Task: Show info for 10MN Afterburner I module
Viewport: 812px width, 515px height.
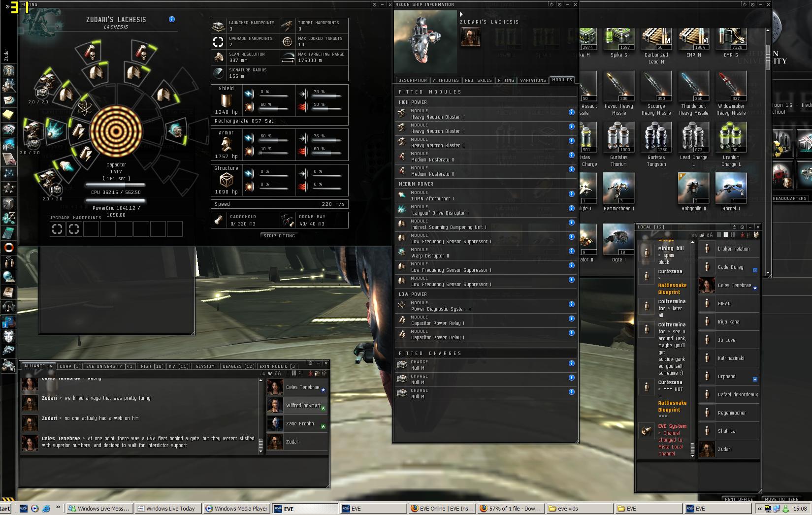Action: pyautogui.click(x=571, y=194)
